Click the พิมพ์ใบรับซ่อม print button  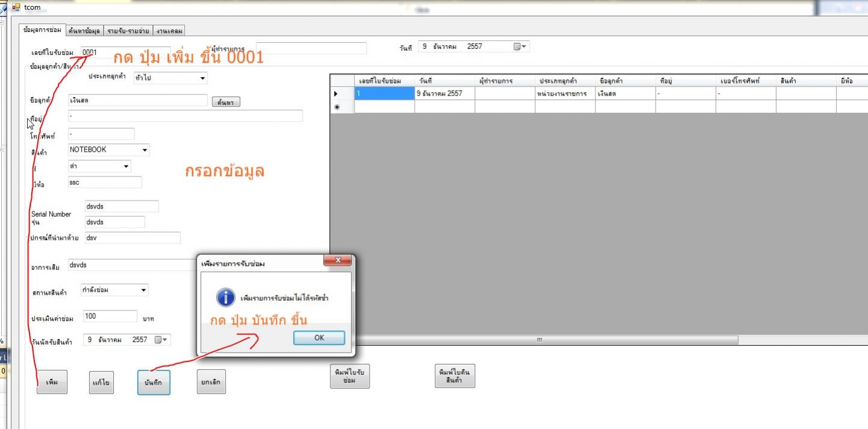tap(350, 376)
